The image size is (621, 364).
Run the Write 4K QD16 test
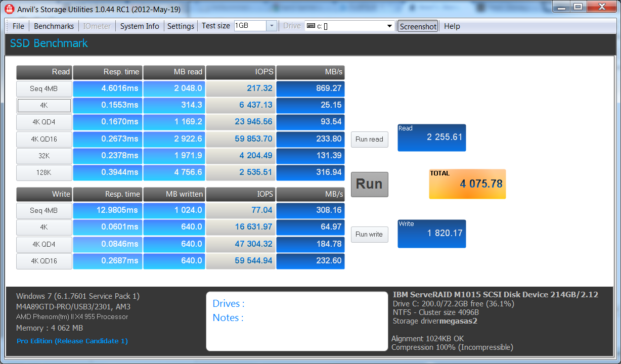coord(43,261)
